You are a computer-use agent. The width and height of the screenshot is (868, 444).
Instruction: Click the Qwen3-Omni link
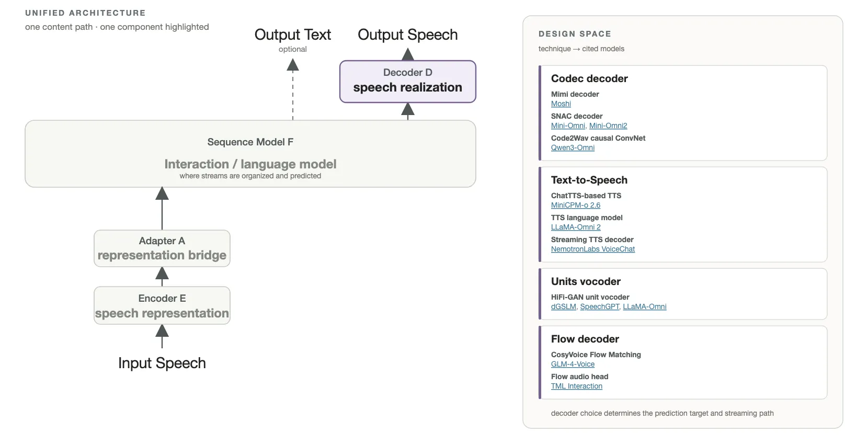coord(573,147)
